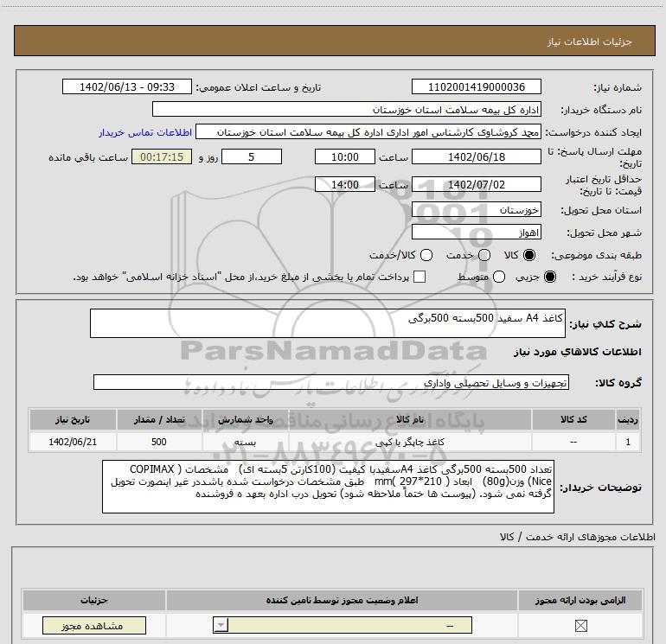
Task: Click the 'جزئیات' column header
Action: click(x=94, y=600)
